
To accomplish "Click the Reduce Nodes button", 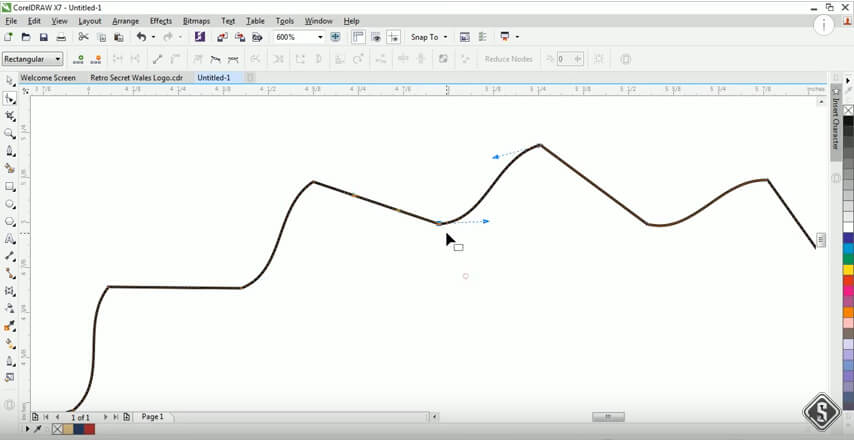I will click(x=508, y=59).
